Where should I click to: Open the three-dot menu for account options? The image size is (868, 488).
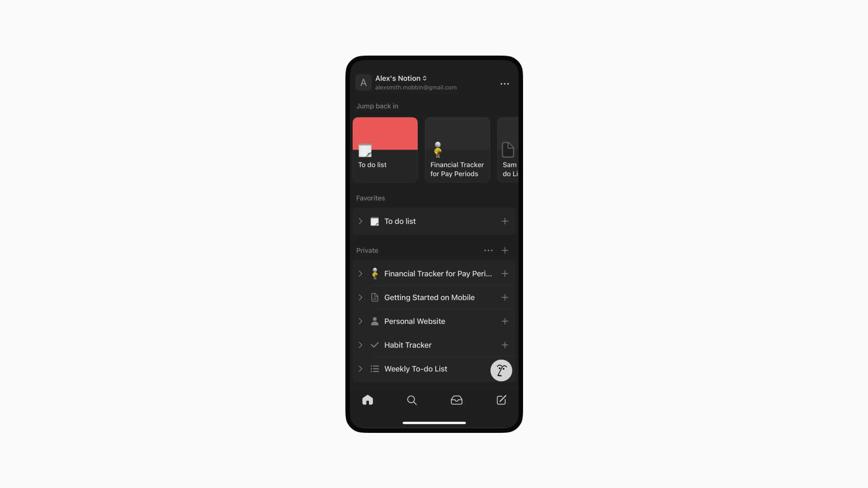505,84
